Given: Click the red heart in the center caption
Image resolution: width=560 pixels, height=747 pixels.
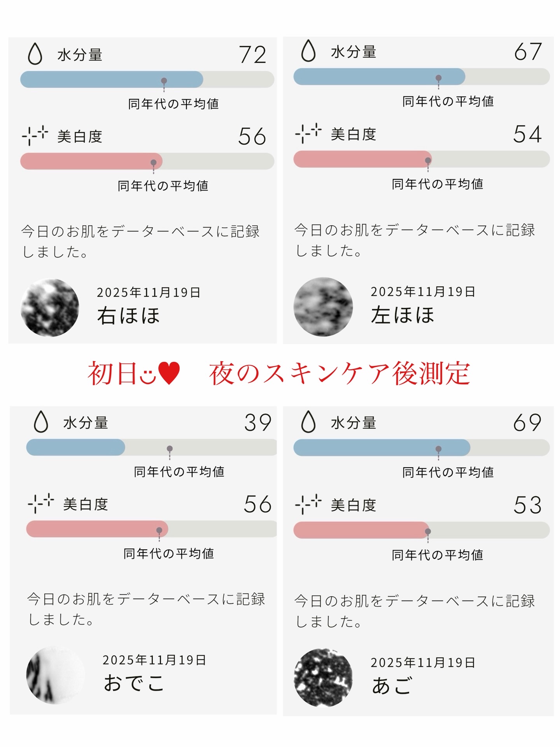Looking at the screenshot, I should [169, 373].
